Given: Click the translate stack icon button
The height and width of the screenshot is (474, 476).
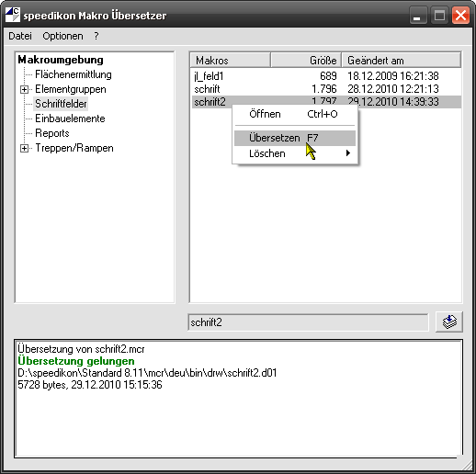Looking at the screenshot, I should [x=449, y=322].
